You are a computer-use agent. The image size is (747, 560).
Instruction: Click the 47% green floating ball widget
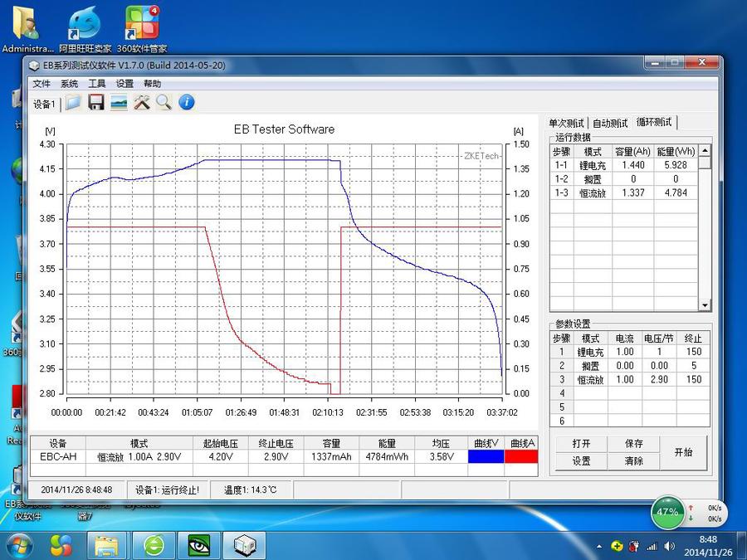pos(667,513)
